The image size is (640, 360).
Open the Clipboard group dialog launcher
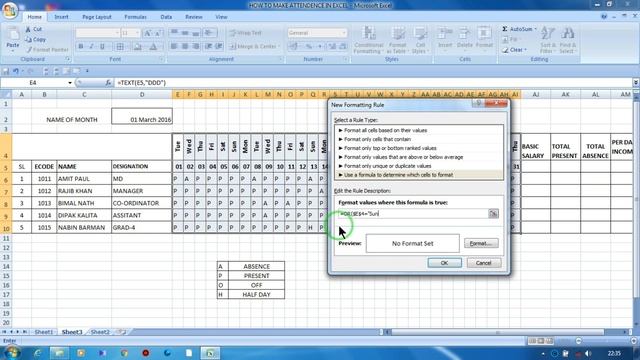68,60
